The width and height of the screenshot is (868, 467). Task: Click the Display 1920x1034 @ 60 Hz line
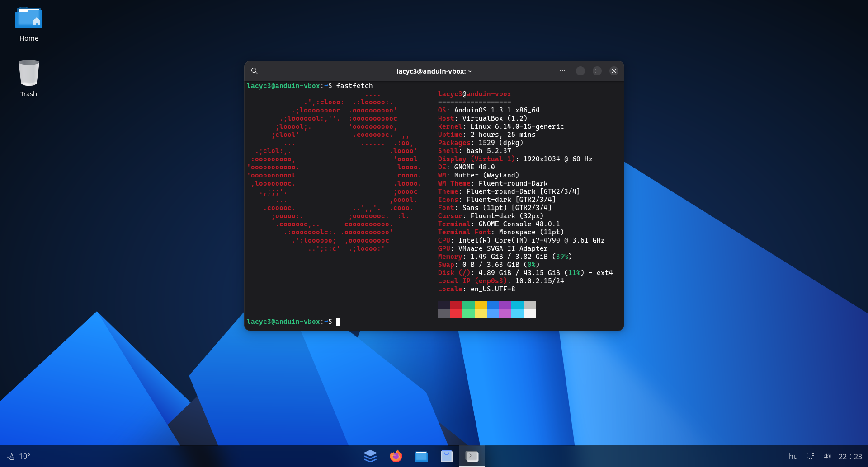tap(515, 159)
